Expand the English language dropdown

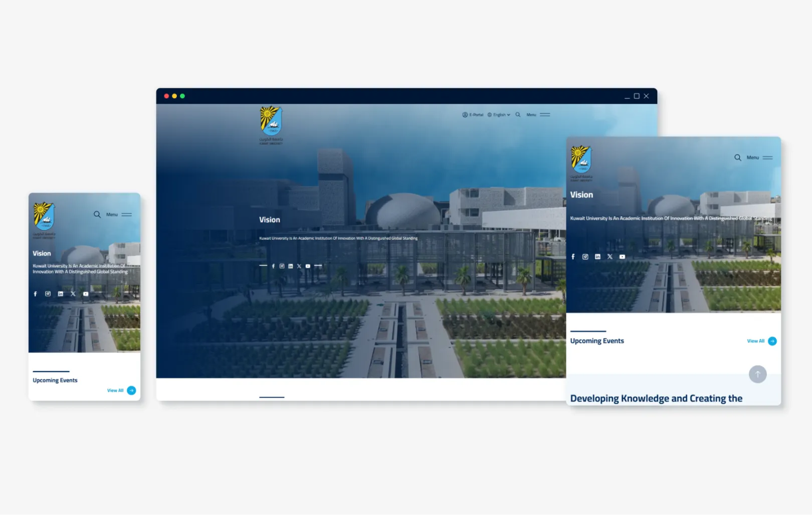[499, 115]
